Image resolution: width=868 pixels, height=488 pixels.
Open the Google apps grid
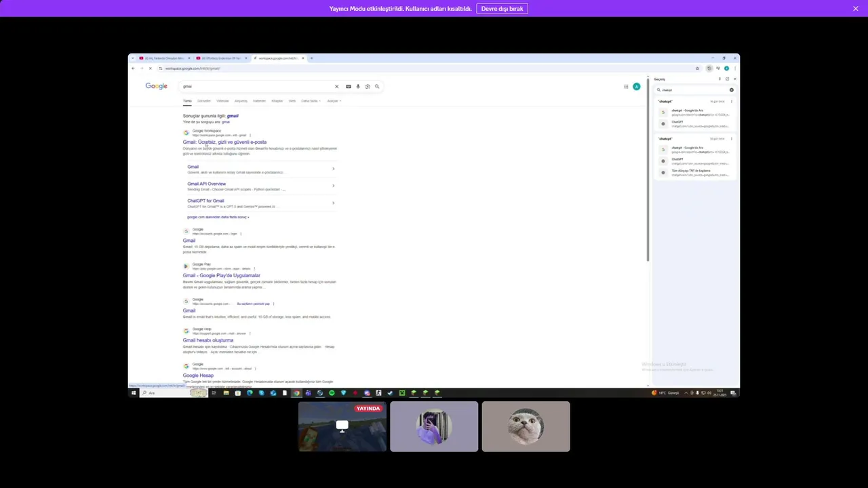click(x=626, y=86)
